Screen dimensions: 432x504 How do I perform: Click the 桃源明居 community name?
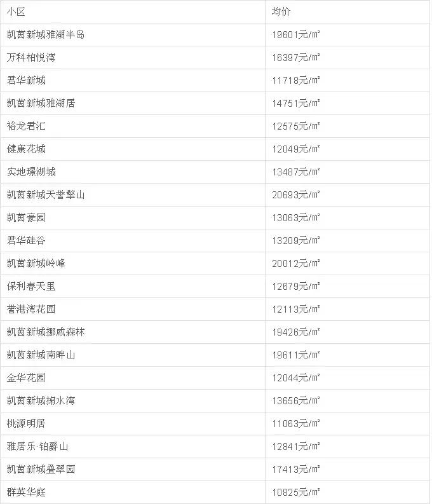point(26,423)
